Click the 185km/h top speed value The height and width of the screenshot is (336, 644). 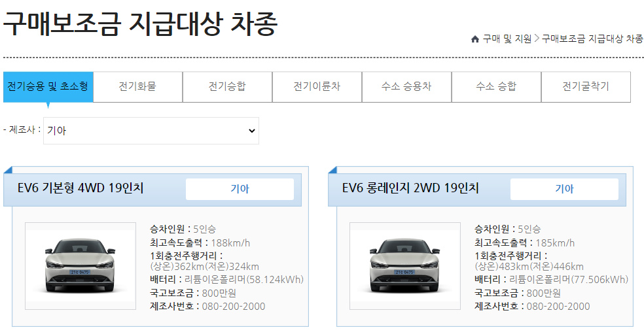pyautogui.click(x=555, y=243)
